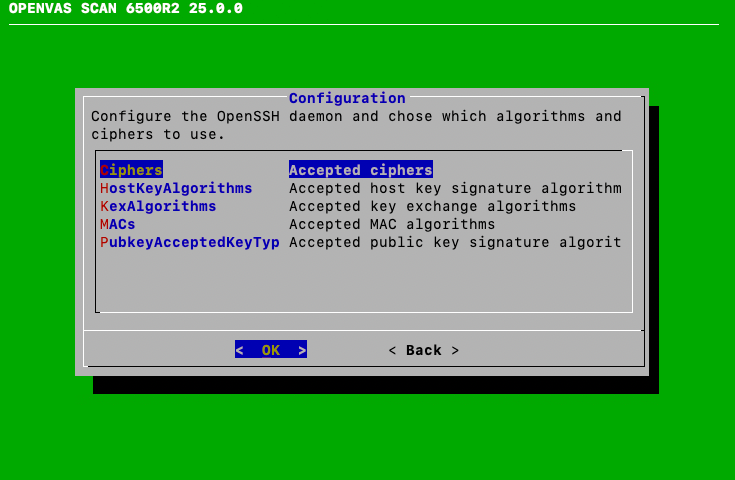Pick the MACs menu entry
735x480 pixels.
(x=118, y=224)
